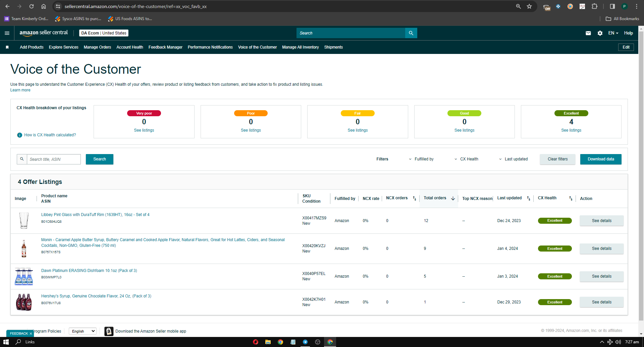
Task: Sort by Total orders down arrow
Action: (453, 198)
